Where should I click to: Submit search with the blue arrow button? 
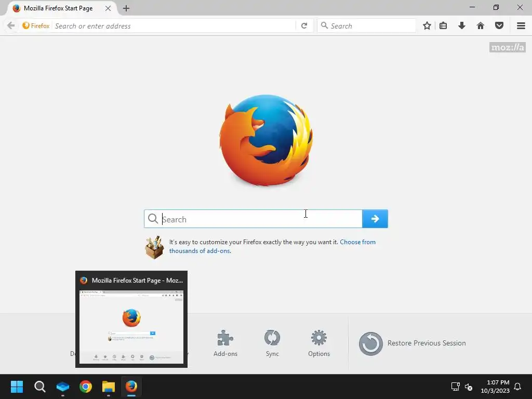click(x=375, y=219)
